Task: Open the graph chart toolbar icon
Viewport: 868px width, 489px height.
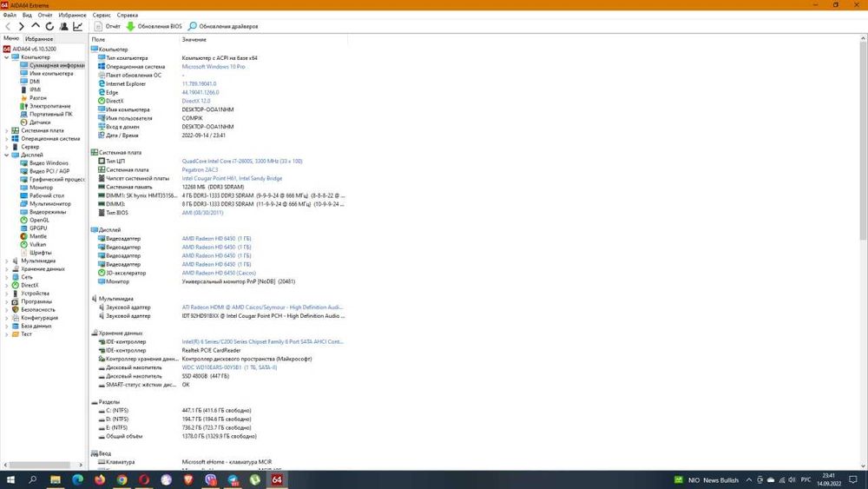Action: click(77, 26)
